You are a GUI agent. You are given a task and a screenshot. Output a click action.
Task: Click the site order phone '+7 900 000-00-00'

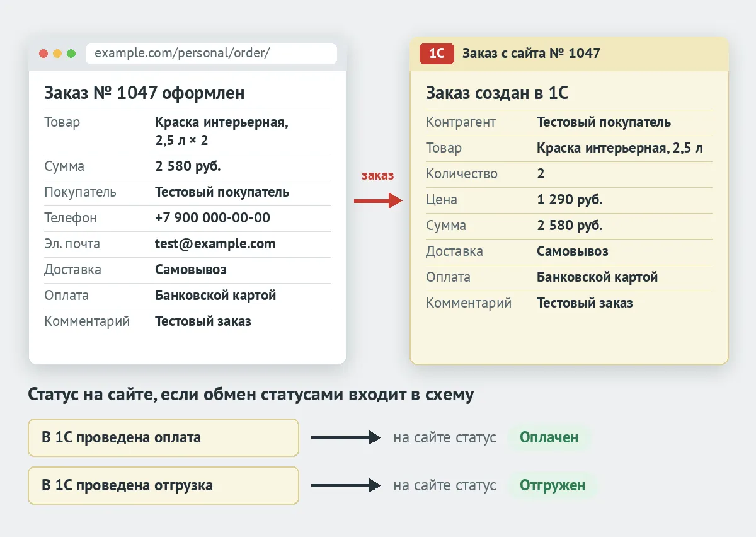212,218
